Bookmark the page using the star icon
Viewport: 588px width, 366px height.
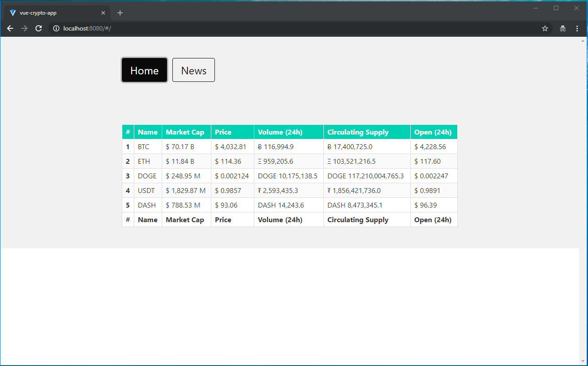pyautogui.click(x=545, y=28)
